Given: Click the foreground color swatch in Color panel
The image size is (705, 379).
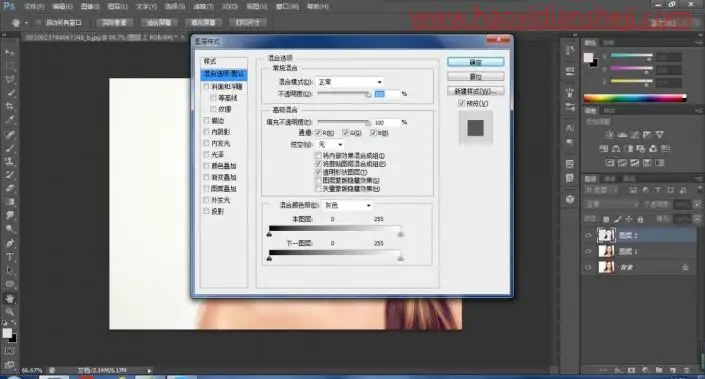Looking at the screenshot, I should point(588,57).
